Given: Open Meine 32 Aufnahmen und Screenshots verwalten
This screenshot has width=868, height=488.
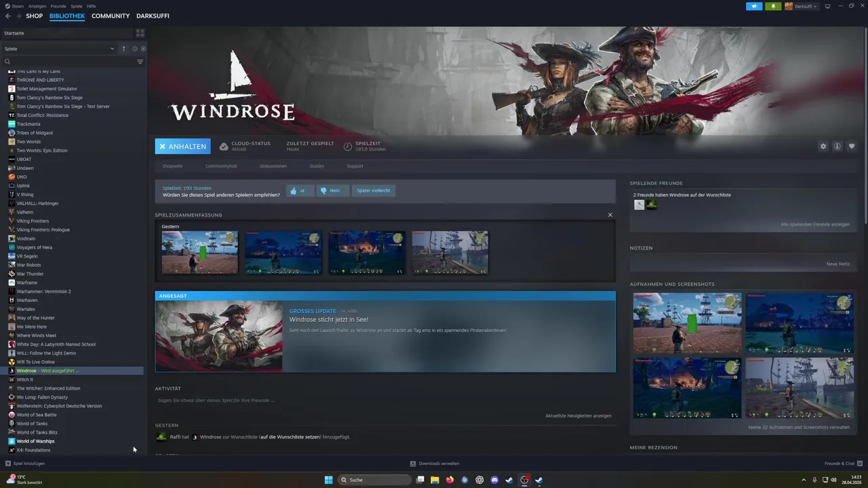Looking at the screenshot, I should point(799,428).
